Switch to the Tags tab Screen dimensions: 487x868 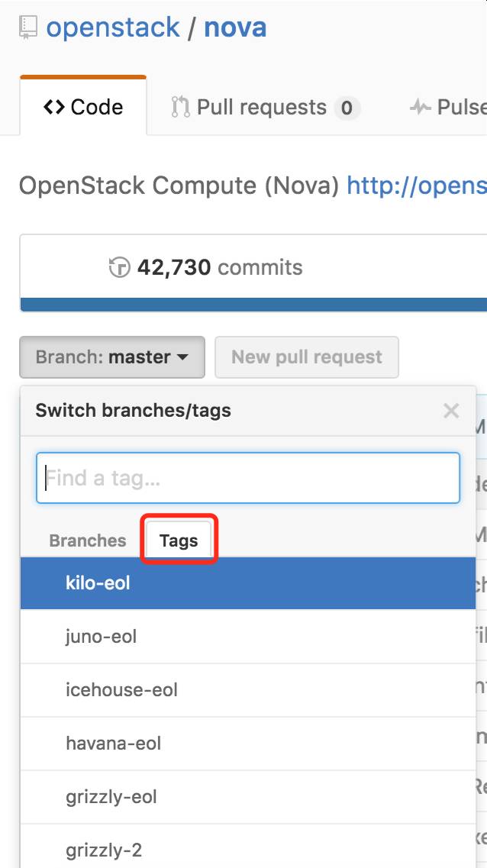178,540
